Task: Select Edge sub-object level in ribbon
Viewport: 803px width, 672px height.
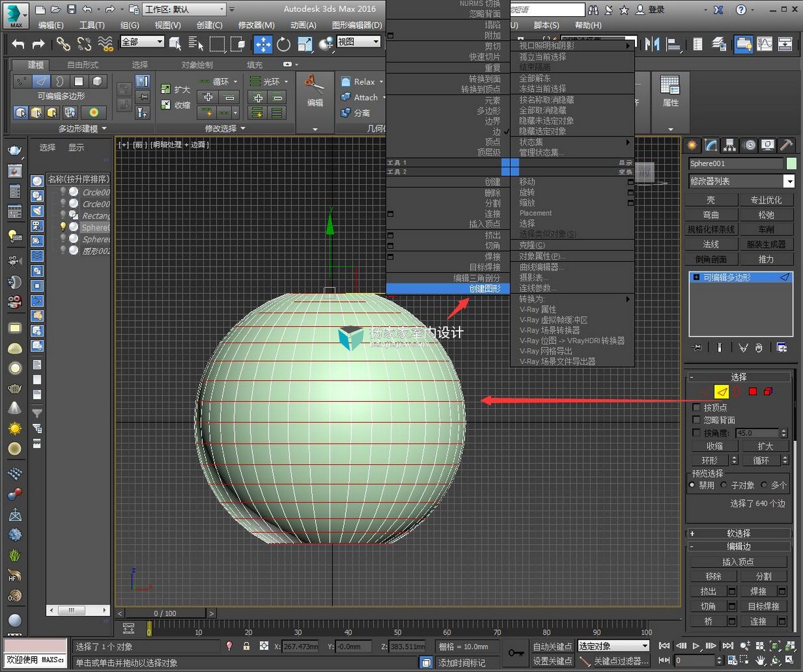Action: [41, 81]
